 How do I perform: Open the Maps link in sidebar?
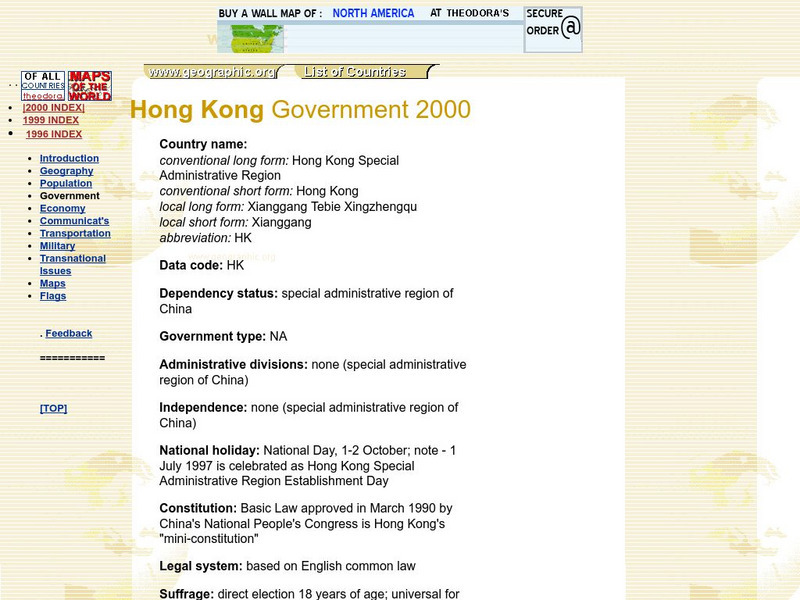53,283
